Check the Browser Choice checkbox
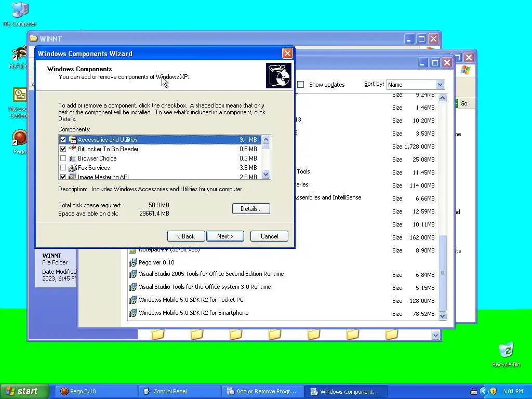The width and height of the screenshot is (532, 399). 63,158
